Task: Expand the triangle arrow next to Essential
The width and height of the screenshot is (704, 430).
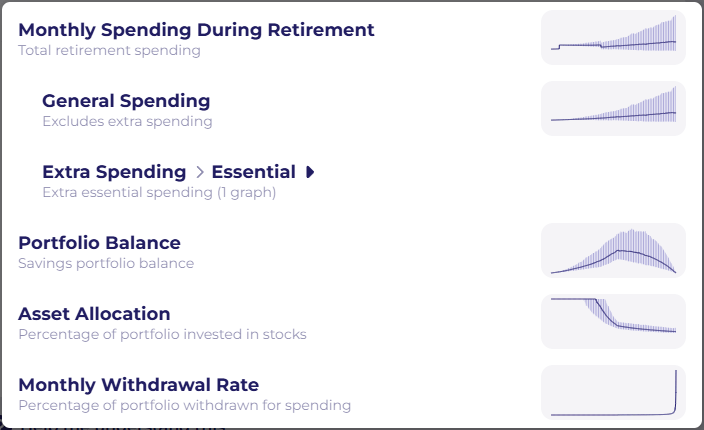Action: (x=310, y=172)
